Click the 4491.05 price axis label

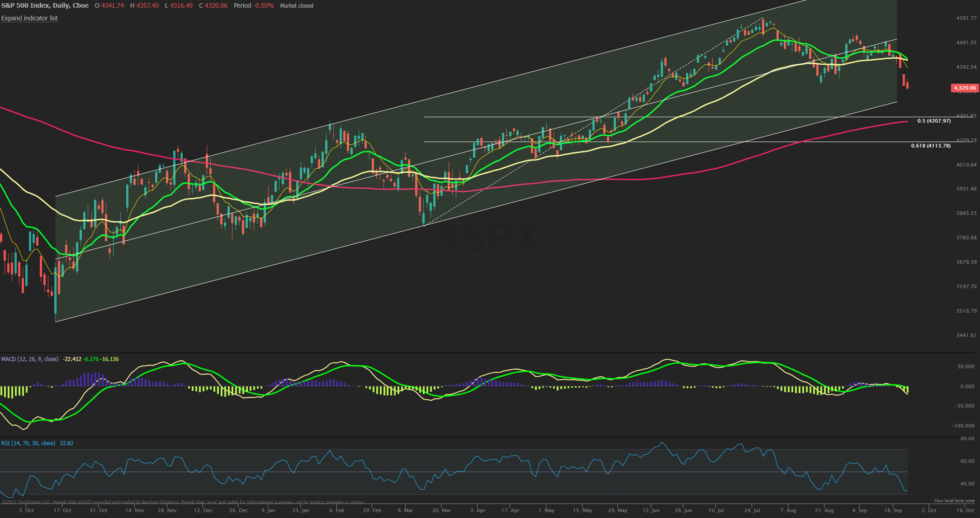click(966, 43)
